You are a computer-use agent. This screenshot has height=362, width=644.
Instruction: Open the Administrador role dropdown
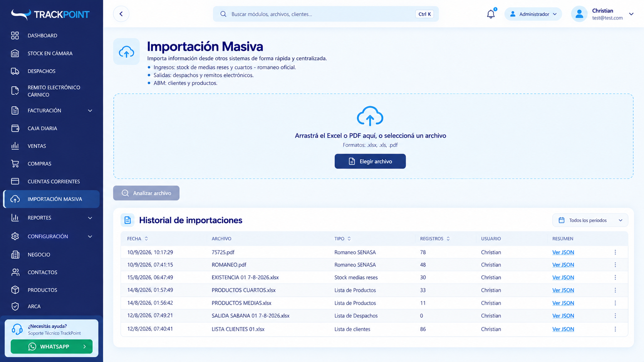533,14
